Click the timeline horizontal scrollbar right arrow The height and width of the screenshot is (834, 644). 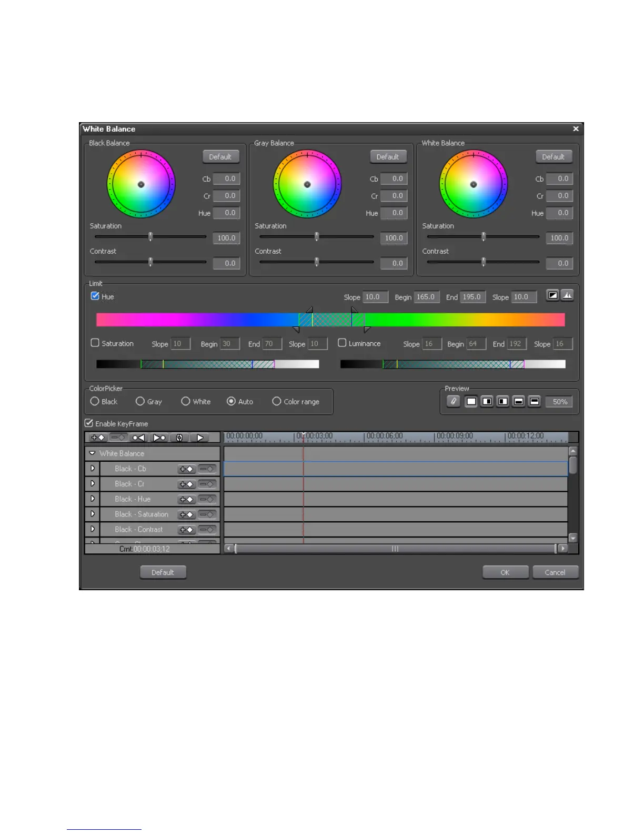pyautogui.click(x=563, y=549)
